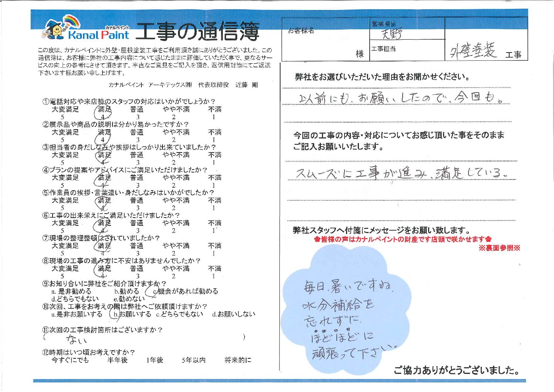The width and height of the screenshot is (554, 392).
Task: Click the 工事の通信簿 title heading
Action: coord(197,32)
